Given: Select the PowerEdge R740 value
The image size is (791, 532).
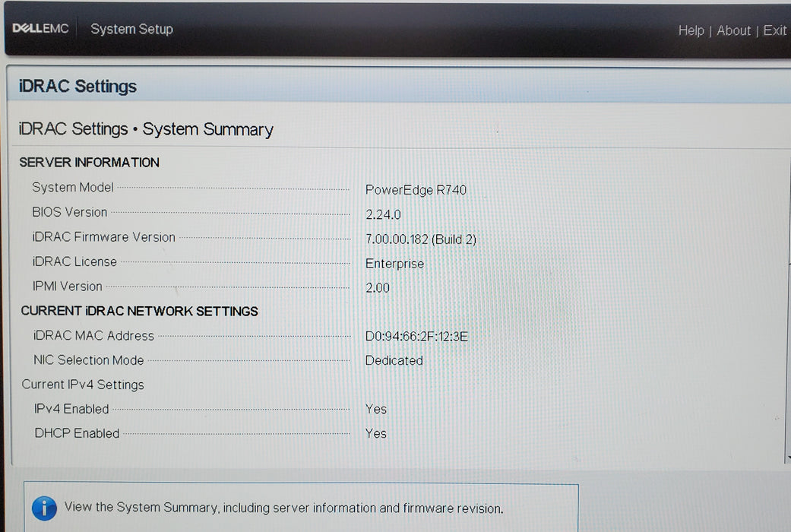Looking at the screenshot, I should 416,190.
